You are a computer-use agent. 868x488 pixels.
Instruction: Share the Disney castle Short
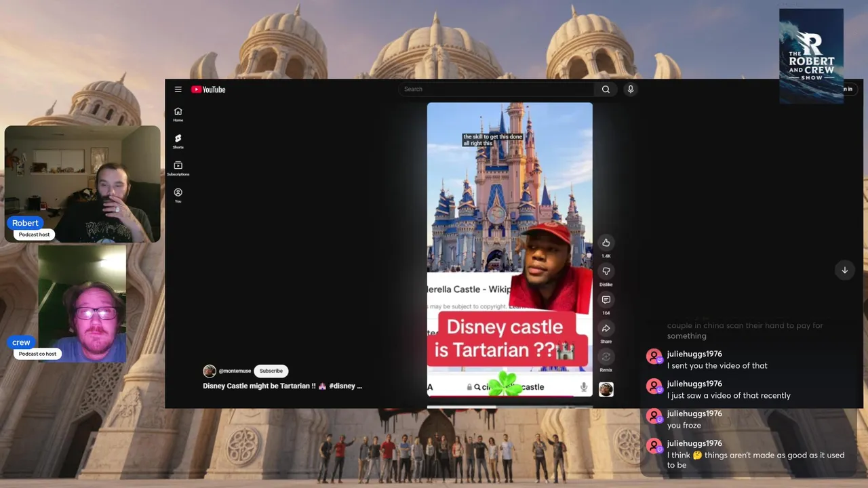[x=606, y=328]
